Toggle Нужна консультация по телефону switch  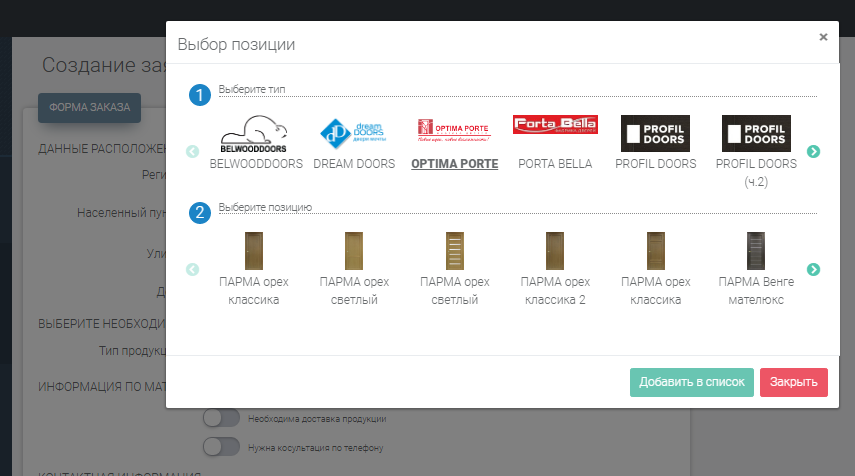(x=221, y=447)
